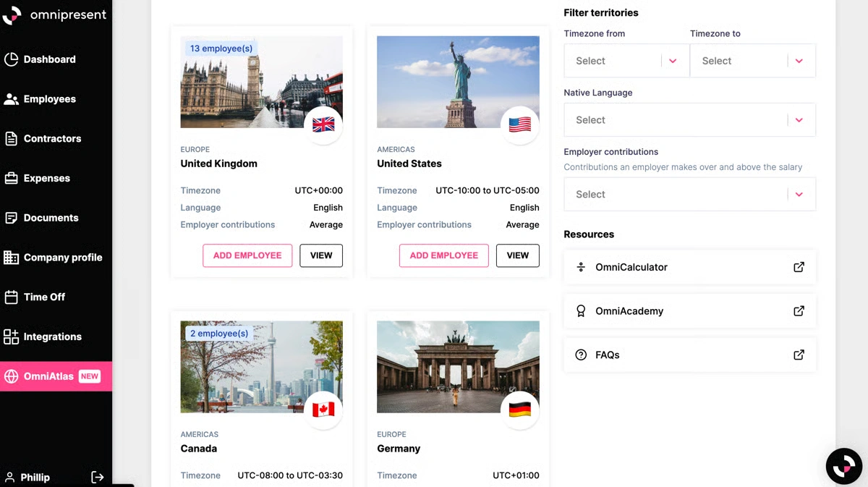868x487 pixels.
Task: Click the logout icon next to Phillip
Action: click(98, 477)
